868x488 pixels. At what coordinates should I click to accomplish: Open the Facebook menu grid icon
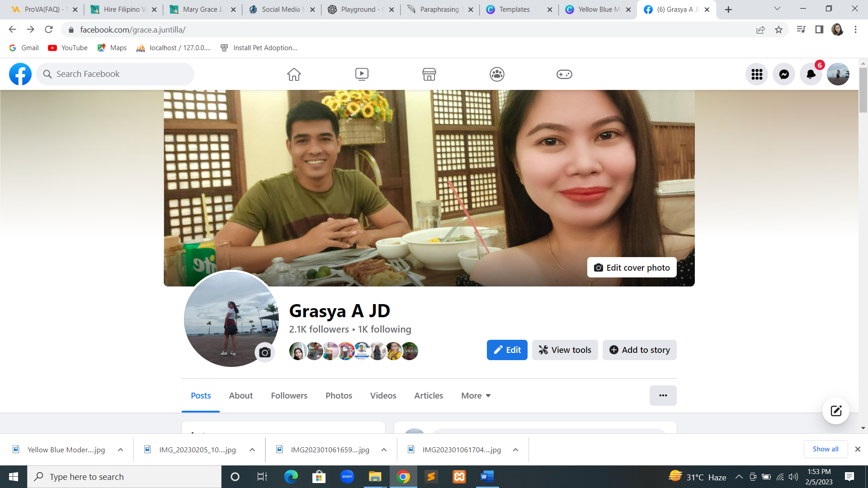[x=757, y=74]
